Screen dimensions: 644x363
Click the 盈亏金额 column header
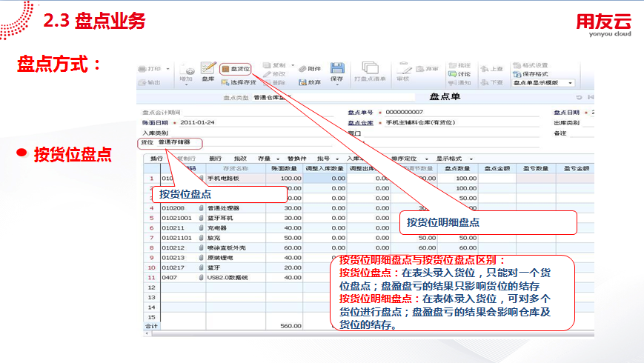coord(577,168)
